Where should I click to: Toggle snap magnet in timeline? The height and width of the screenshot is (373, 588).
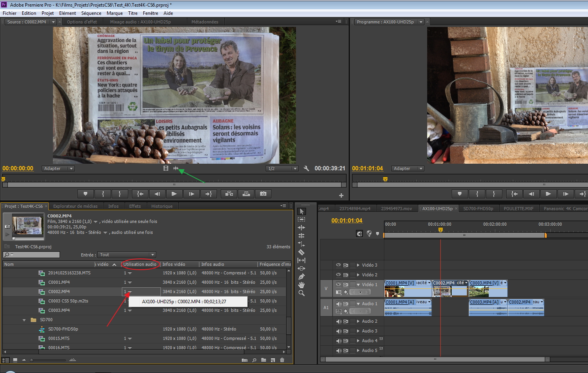(359, 233)
